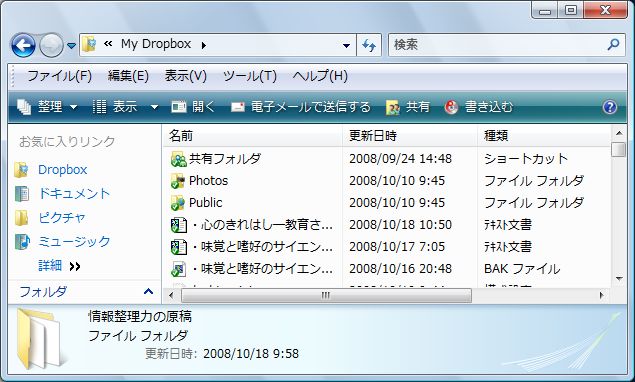
Task: Select the Public folder icon
Action: click(x=178, y=203)
